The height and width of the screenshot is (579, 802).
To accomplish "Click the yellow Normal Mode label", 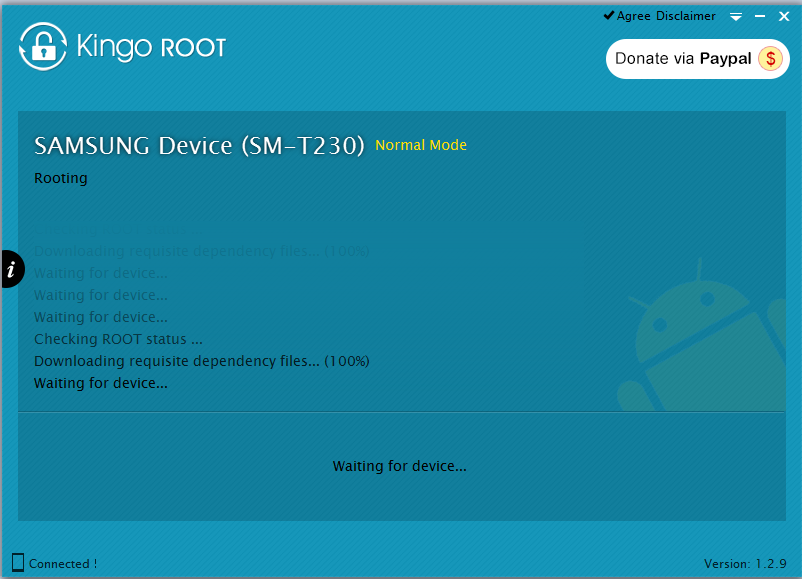I will point(421,145).
